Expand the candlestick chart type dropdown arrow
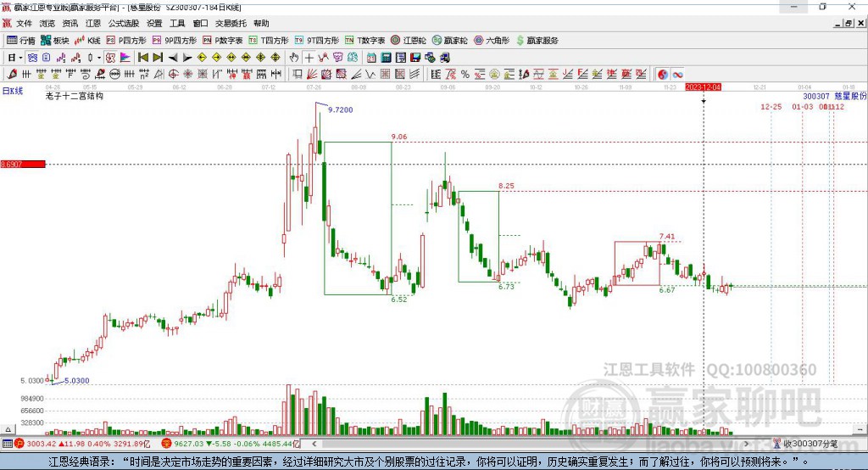The height and width of the screenshot is (470, 868). coord(99,58)
